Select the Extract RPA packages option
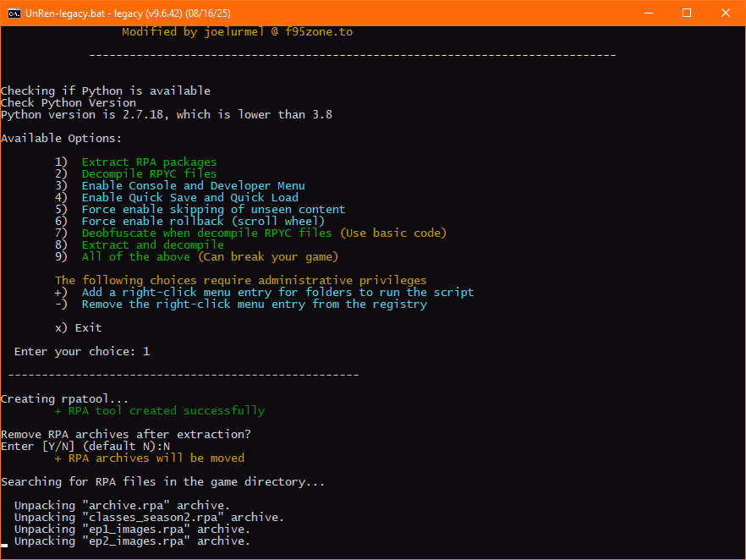 click(149, 162)
